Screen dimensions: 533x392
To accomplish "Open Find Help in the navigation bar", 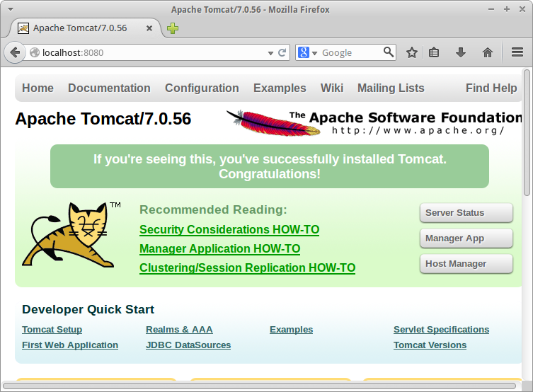I will tap(491, 88).
